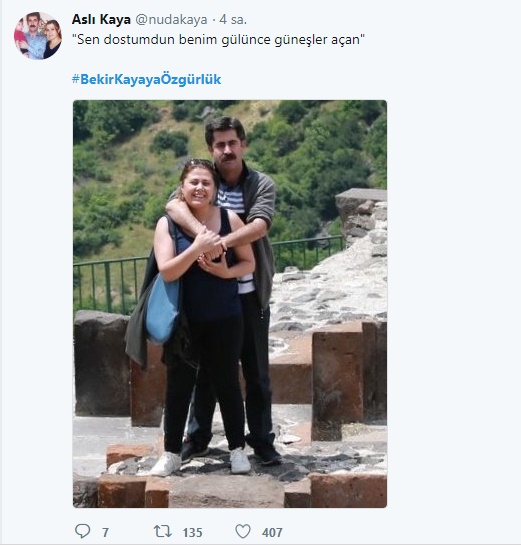Click the man's face in the tweet photo
Screen dimensions: 521x545
[x=226, y=144]
